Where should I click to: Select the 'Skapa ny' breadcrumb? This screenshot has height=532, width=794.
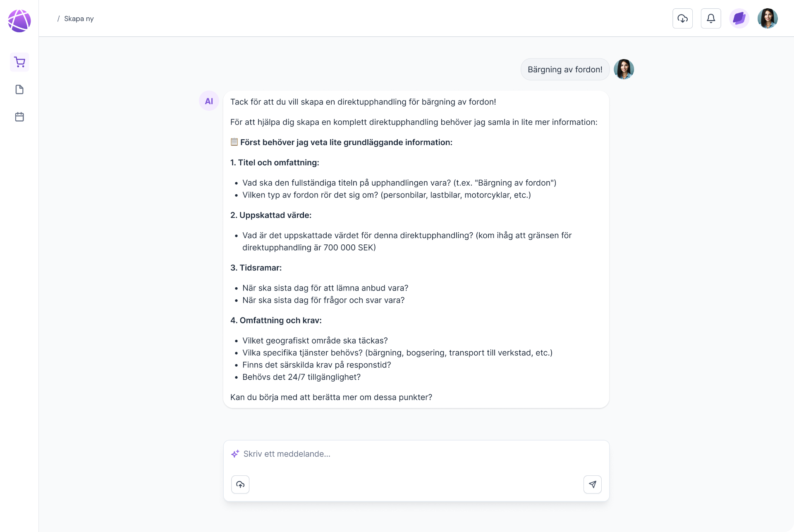79,19
